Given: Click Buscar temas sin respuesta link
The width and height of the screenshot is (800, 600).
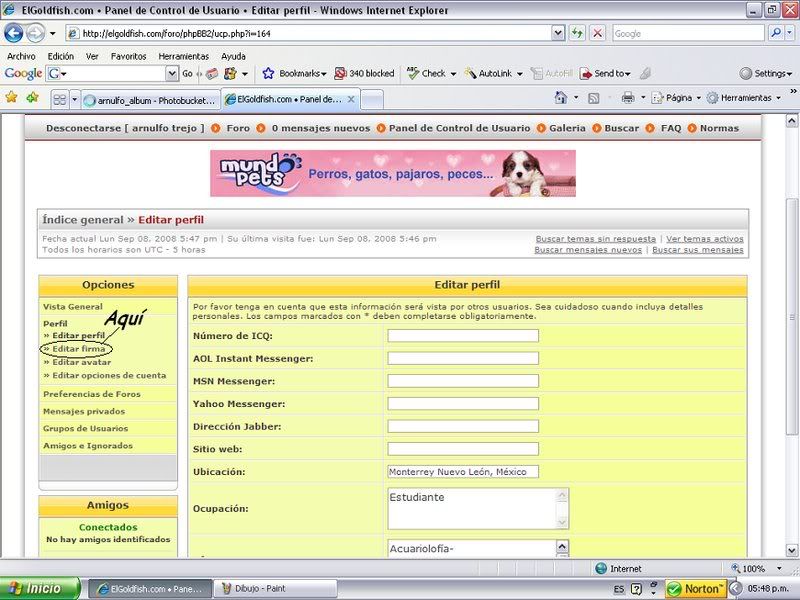Looking at the screenshot, I should (x=595, y=239).
